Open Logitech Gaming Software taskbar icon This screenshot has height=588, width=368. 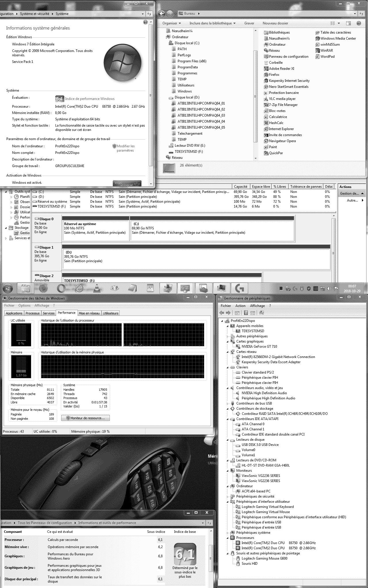[x=239, y=288]
